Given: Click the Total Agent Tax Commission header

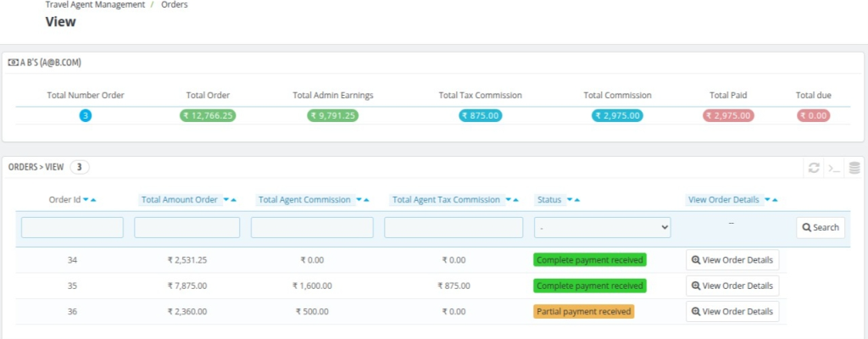Looking at the screenshot, I should pyautogui.click(x=447, y=200).
